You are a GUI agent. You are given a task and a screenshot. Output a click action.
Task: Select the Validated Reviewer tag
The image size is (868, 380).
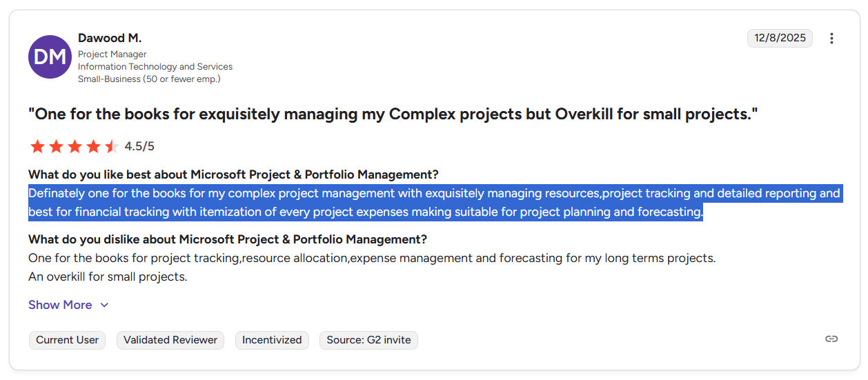[x=170, y=340]
